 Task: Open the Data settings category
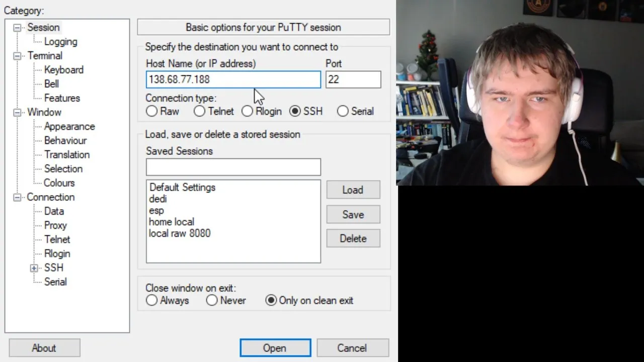coord(54,211)
